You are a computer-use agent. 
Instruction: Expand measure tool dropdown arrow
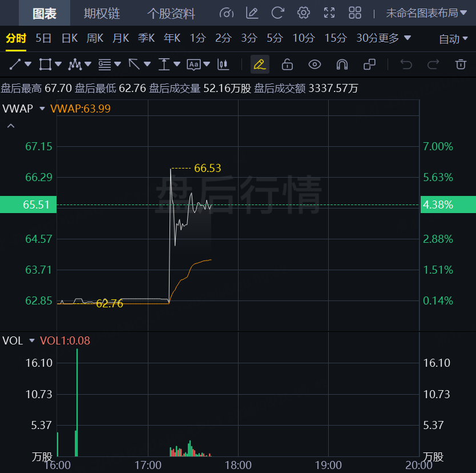point(177,64)
